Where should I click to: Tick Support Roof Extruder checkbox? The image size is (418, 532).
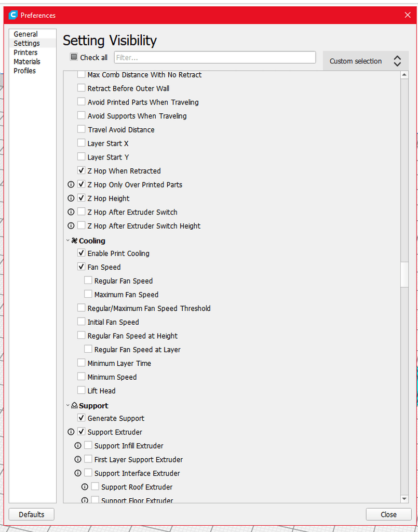(95, 487)
